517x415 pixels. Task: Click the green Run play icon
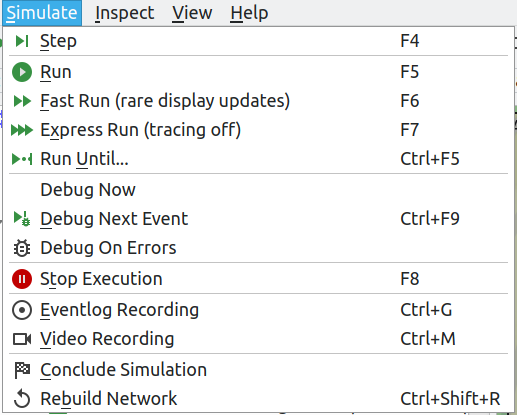(x=22, y=72)
